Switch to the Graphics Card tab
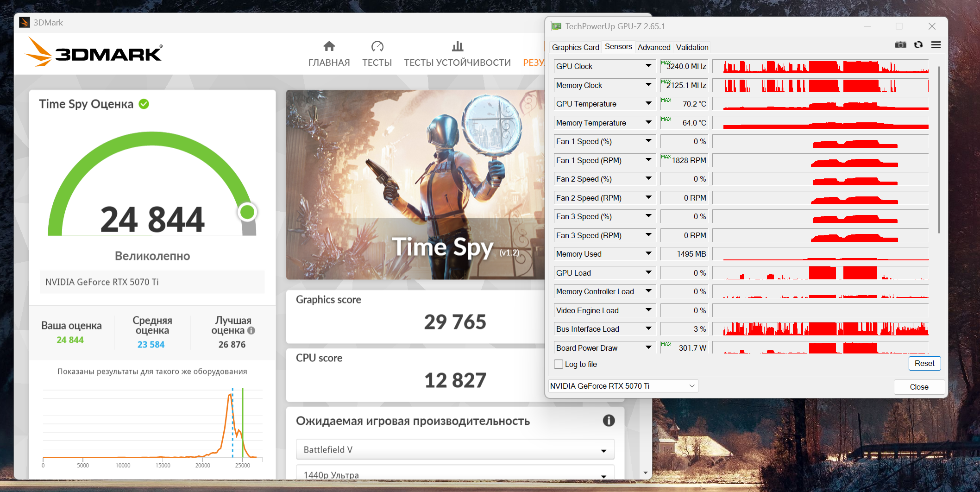 click(575, 47)
